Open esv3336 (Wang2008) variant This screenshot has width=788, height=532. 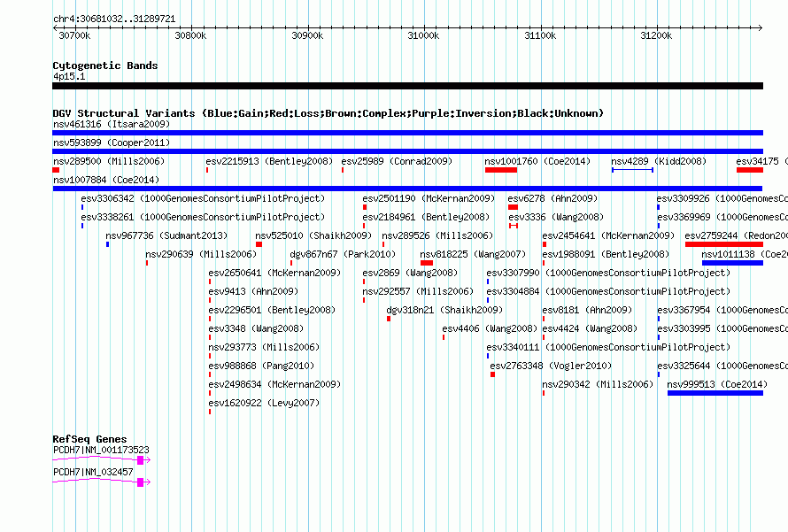click(x=556, y=217)
